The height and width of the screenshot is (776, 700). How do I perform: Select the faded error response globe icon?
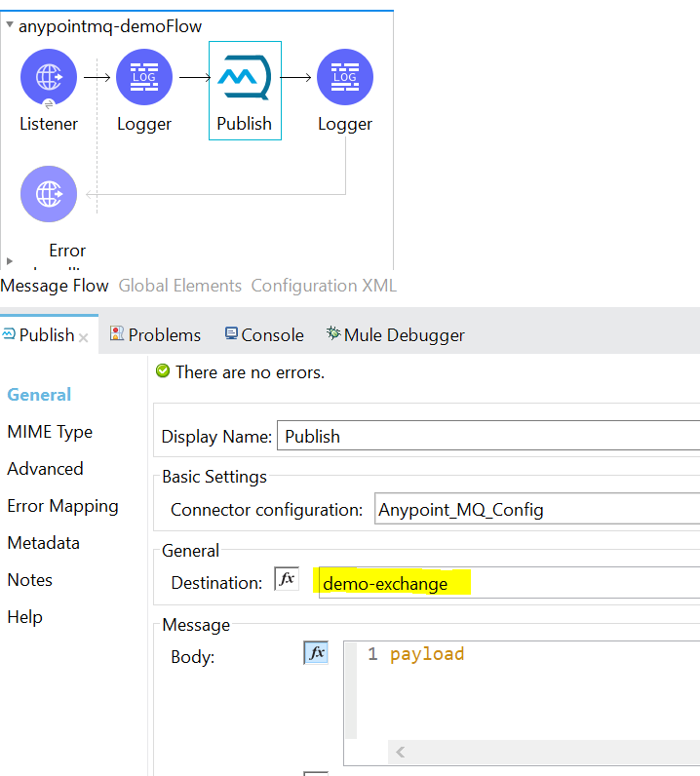[x=49, y=194]
